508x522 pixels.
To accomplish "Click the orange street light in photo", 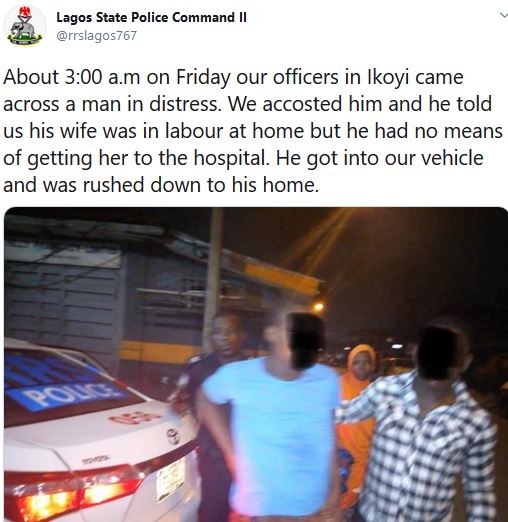I will tap(318, 306).
